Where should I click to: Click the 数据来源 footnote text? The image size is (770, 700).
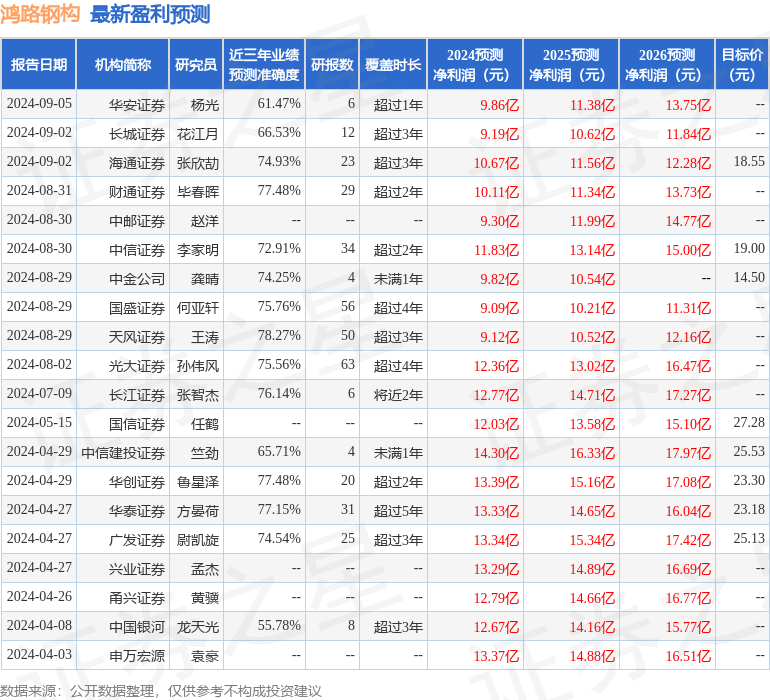[161, 691]
